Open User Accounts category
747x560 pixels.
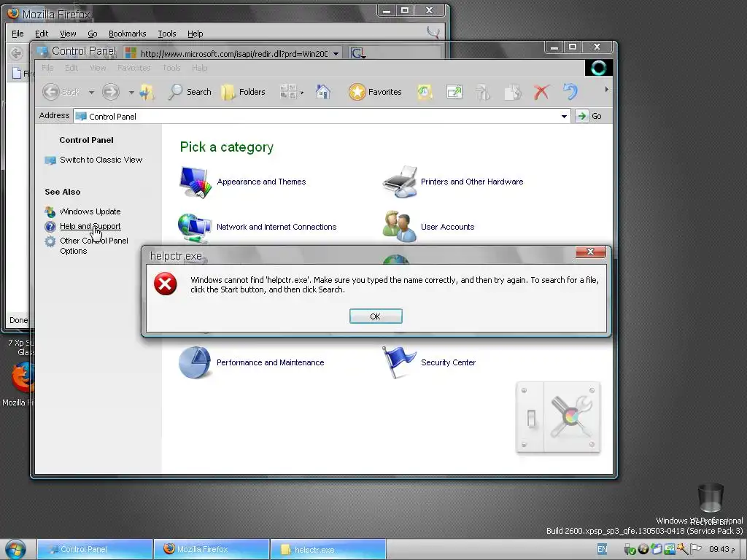447,227
